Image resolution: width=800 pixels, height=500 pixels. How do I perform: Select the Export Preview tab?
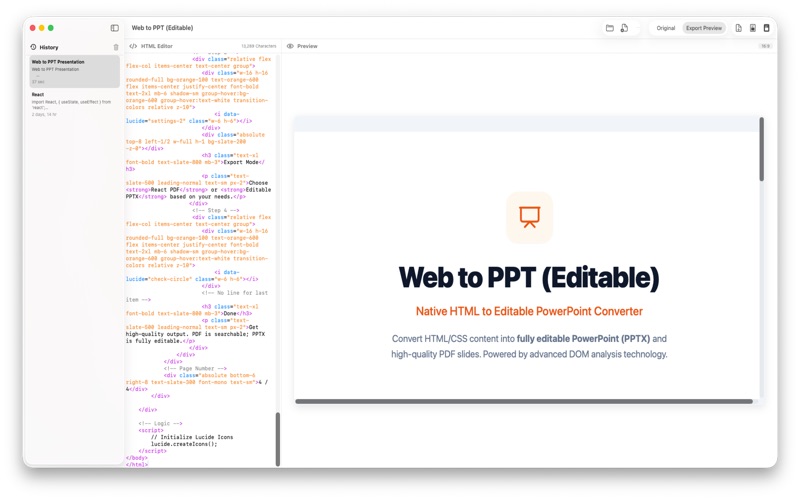704,28
